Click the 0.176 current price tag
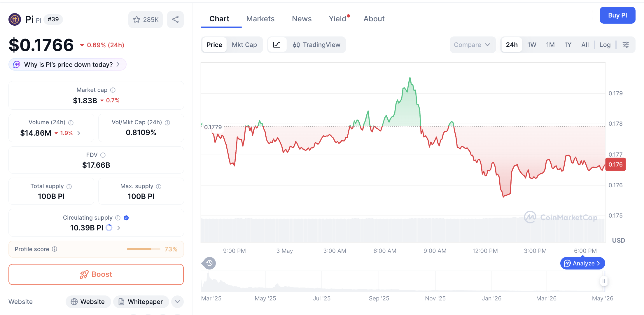Screen dimensions: 644x315 615,164
